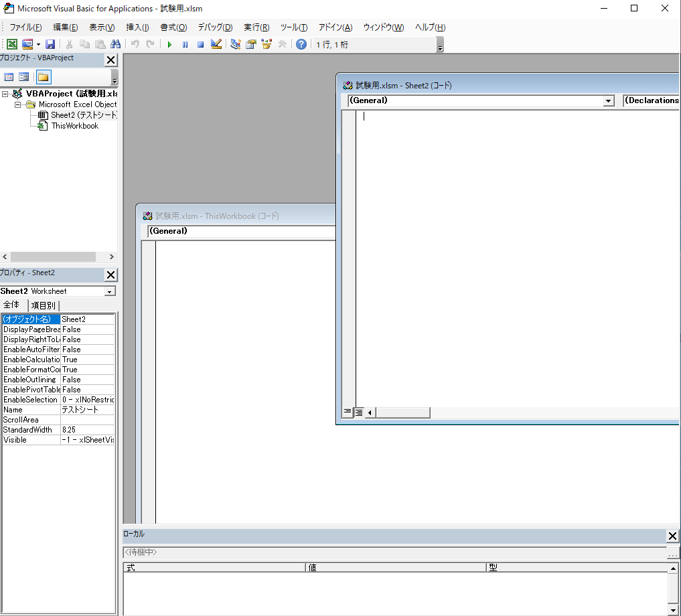Open the standard toolbar options dropdown
Viewport: 681px width, 616px height.
440,45
